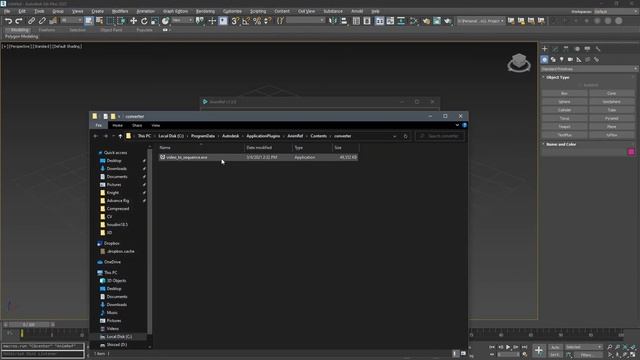Screen dimensions: 640x360
Task: Select the Select and Scale tool
Action: point(155,21)
